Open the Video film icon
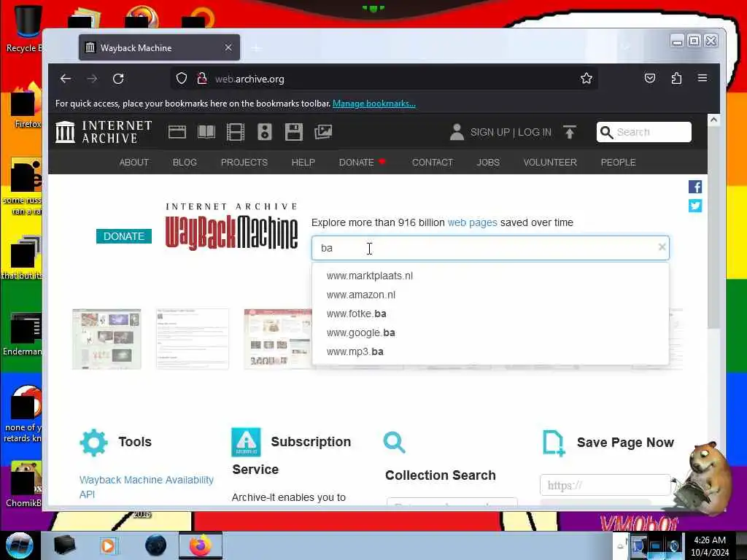 click(236, 132)
